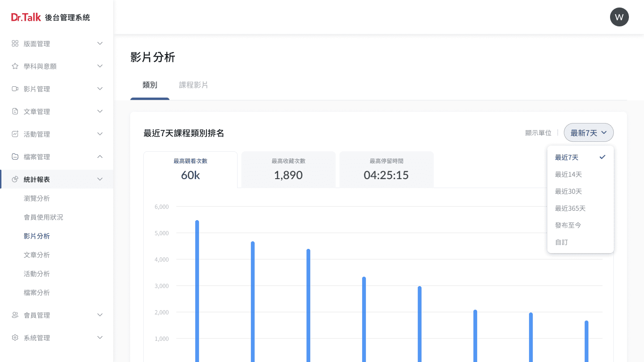Collapse the 最新7天 display unit dropdown
This screenshot has width=644, height=362.
[588, 133]
